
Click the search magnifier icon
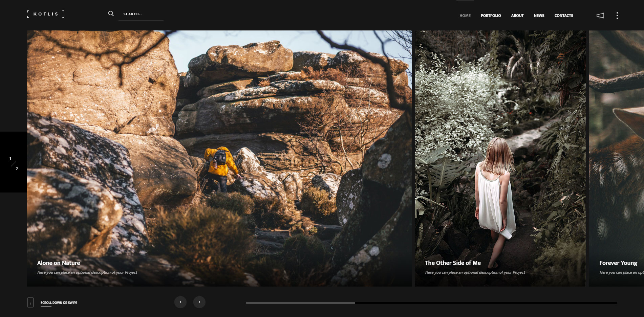[x=111, y=14]
